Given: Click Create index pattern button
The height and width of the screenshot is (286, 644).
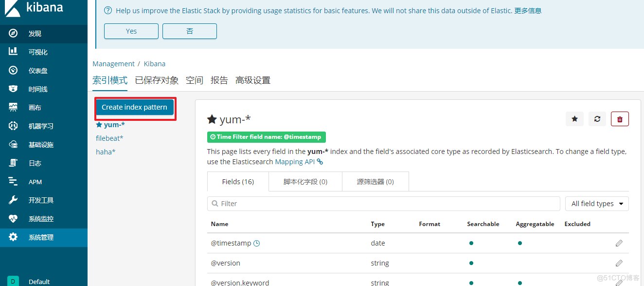Looking at the screenshot, I should 134,107.
